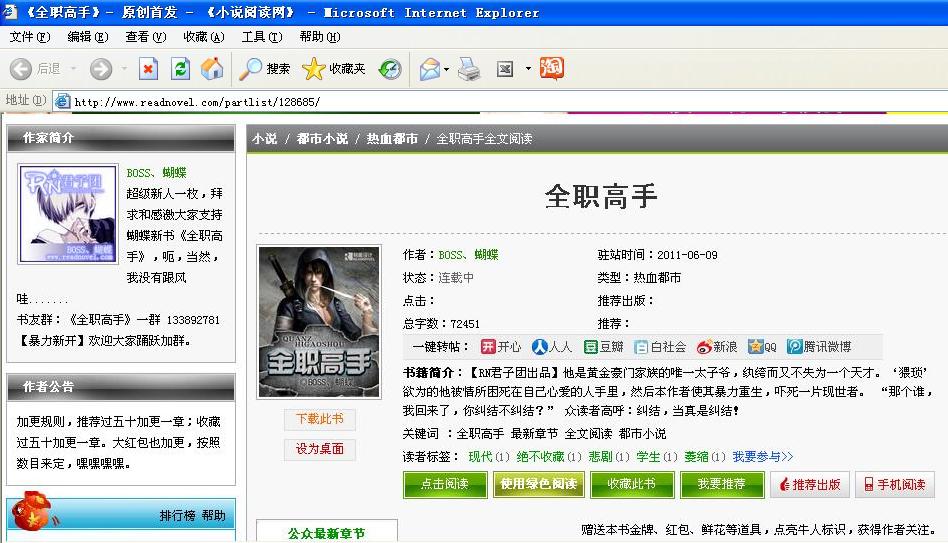The image size is (948, 543).
Task: Click the Edit page toolbar icon
Action: point(505,69)
